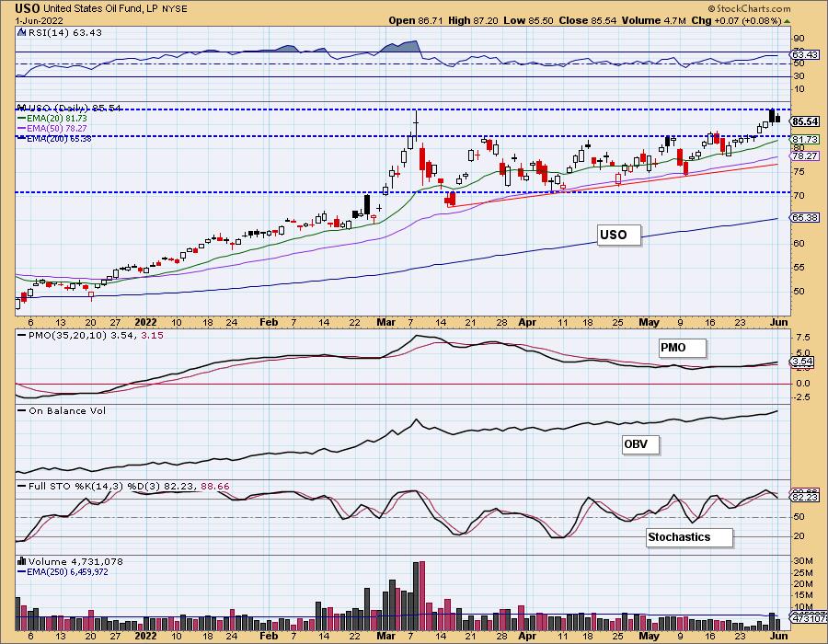Click the USO annotation box on price chart
This screenshot has width=828, height=644.
(x=618, y=235)
